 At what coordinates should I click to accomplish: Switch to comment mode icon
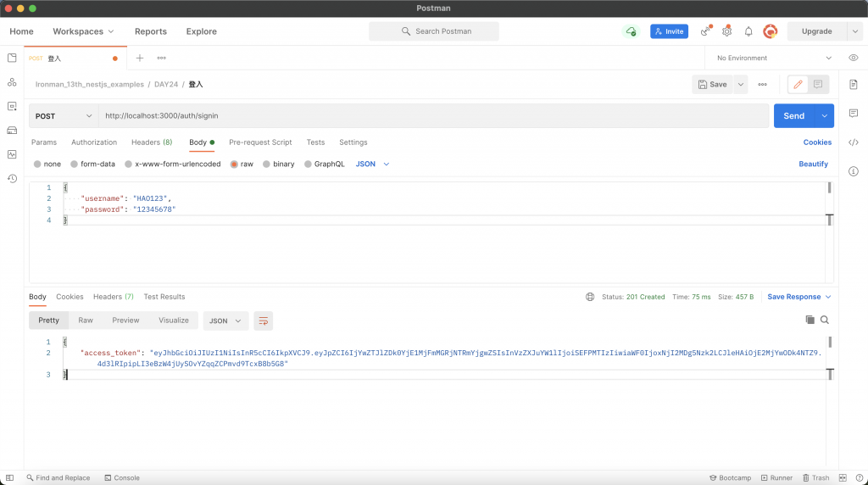[818, 84]
